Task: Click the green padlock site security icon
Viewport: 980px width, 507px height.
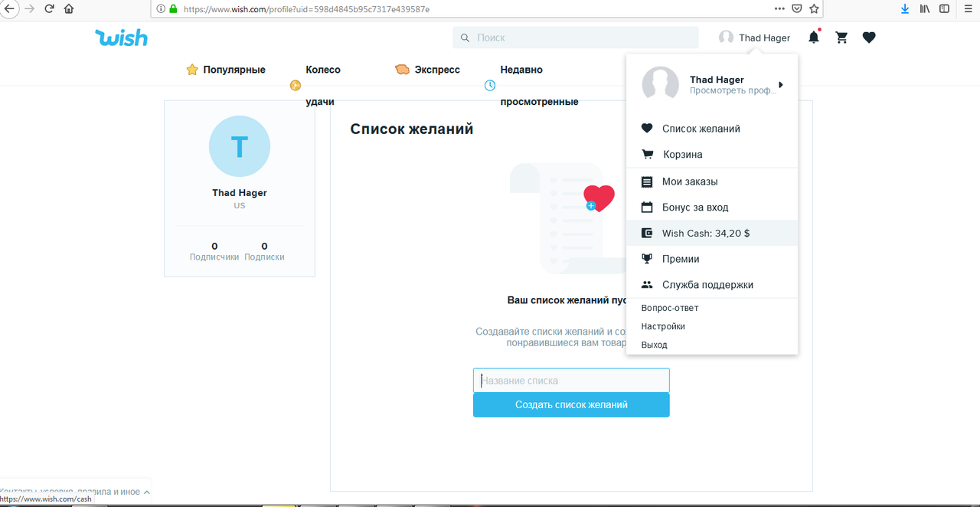Action: (x=173, y=9)
